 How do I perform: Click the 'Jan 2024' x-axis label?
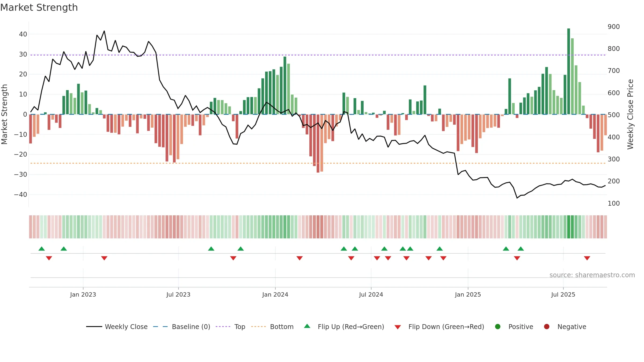pyautogui.click(x=275, y=295)
